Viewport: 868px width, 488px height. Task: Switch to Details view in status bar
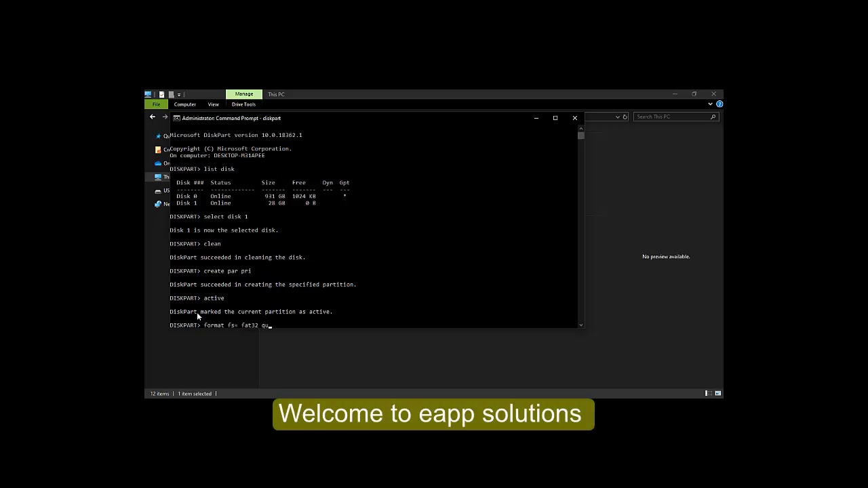pyautogui.click(x=708, y=393)
